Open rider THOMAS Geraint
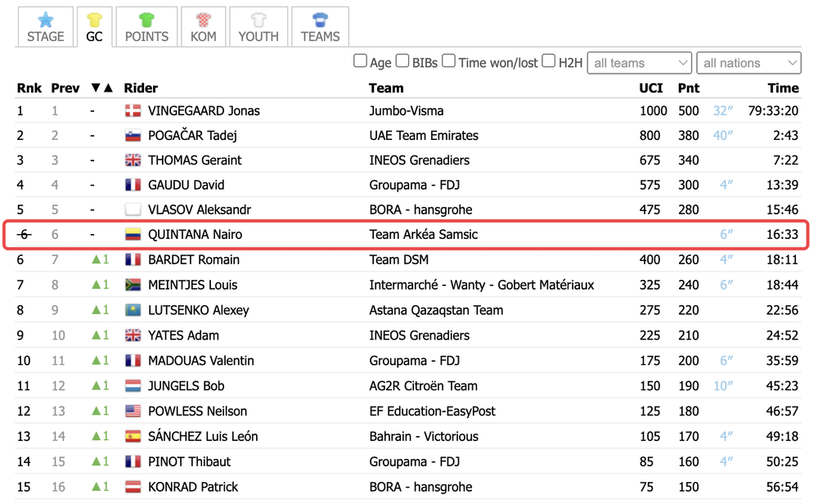818x504 pixels. (x=195, y=160)
